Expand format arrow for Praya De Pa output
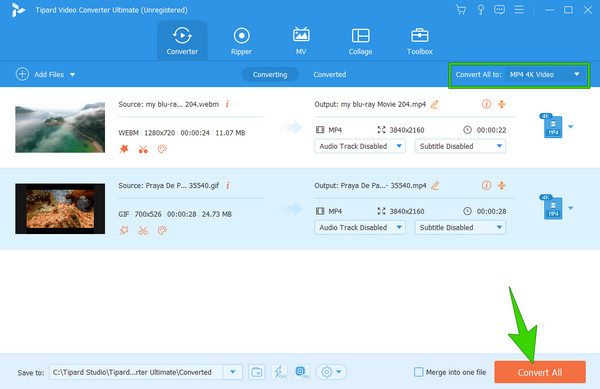 click(x=571, y=208)
